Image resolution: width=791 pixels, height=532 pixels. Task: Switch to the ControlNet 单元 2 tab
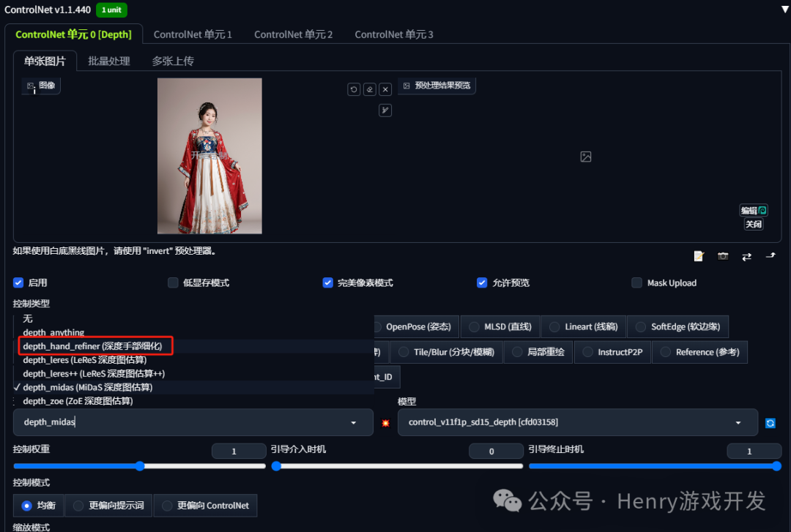coord(293,34)
